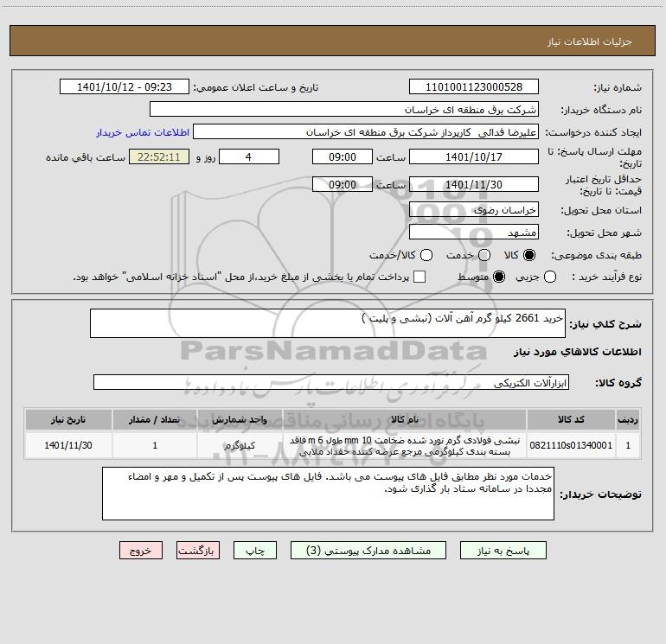
Task: Click the ردیف column header
Action: pos(628,419)
